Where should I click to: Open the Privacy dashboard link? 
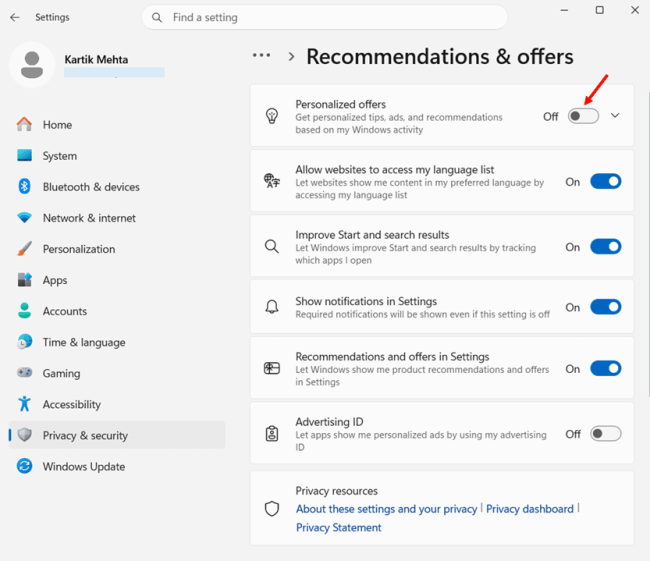point(530,509)
